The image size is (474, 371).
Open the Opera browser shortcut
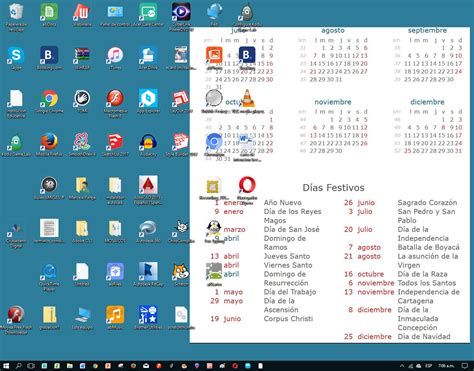[247, 184]
